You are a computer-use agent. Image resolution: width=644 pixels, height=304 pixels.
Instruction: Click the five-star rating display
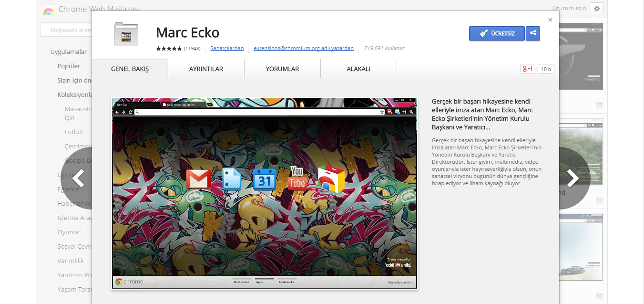tap(169, 48)
